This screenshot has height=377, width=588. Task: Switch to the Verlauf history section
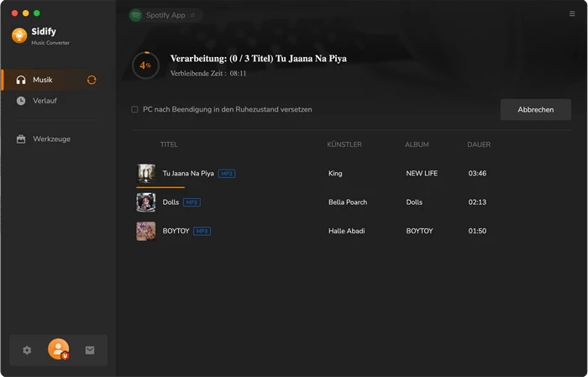click(x=45, y=101)
